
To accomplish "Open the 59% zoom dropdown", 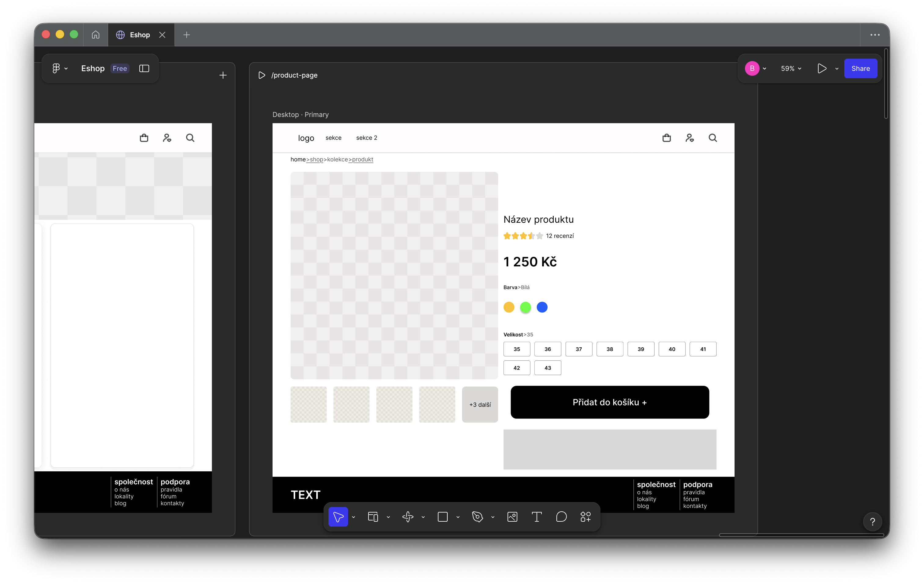I will [x=791, y=69].
